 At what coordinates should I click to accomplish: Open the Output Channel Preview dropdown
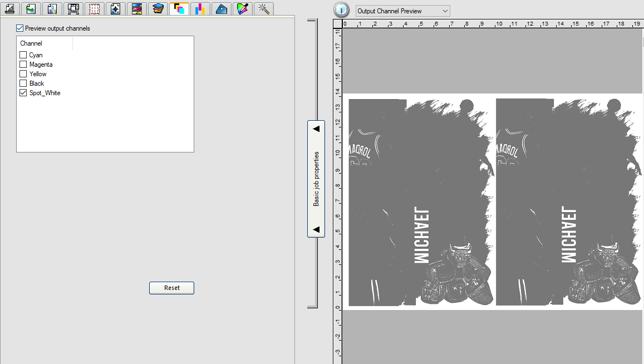pos(403,11)
